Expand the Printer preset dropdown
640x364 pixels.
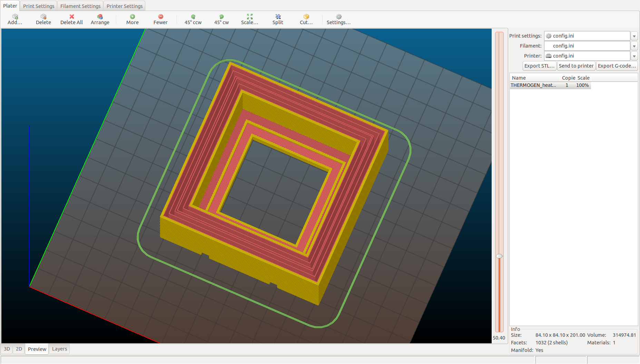[634, 56]
